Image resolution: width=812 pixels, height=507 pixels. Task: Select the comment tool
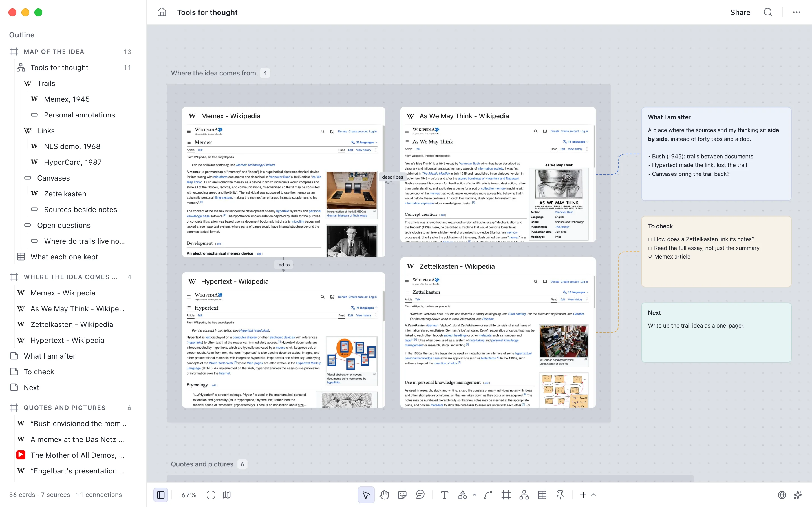pos(420,495)
